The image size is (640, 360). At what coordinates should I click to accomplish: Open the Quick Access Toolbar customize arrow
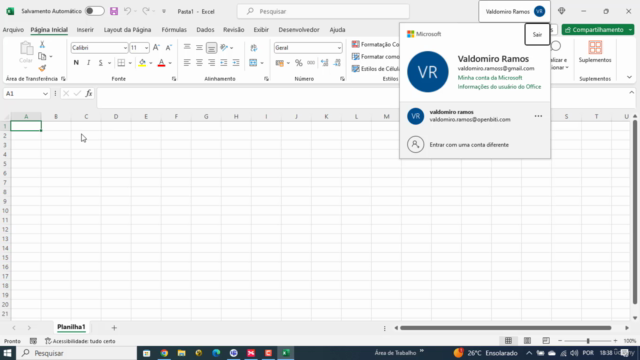pyautogui.click(x=164, y=11)
